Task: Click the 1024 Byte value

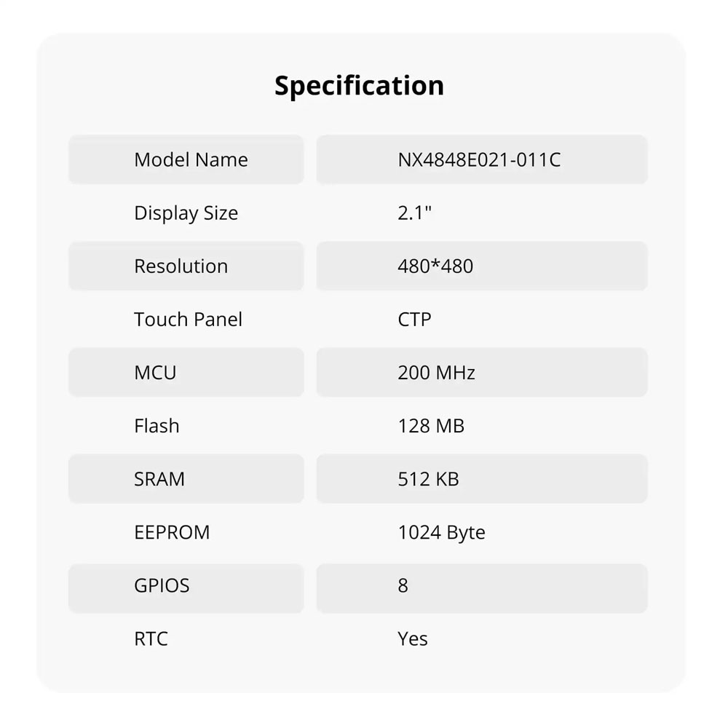Action: [441, 532]
